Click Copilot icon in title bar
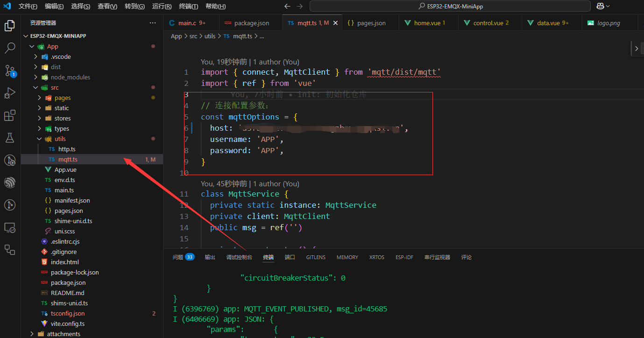 tap(600, 6)
